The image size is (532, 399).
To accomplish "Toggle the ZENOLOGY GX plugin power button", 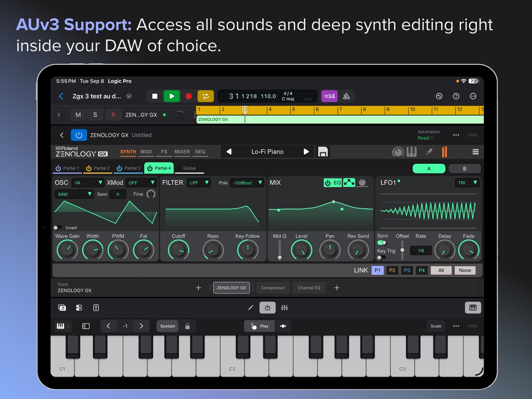I will coord(79,135).
